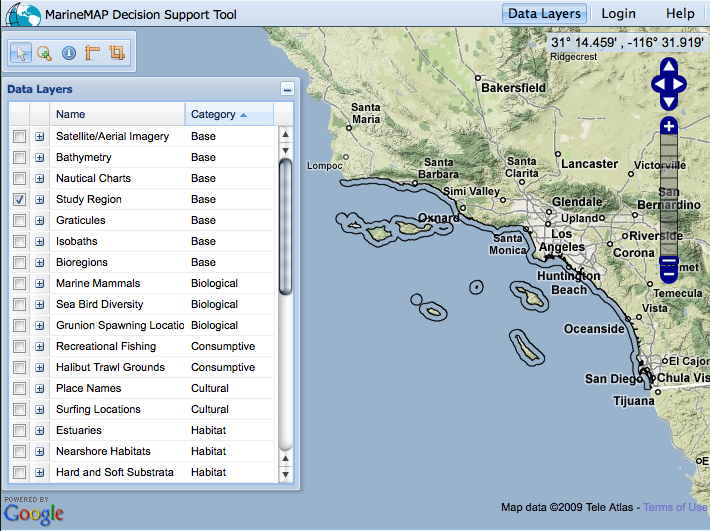Show the Graticules layer
The image size is (710, 531).
[x=19, y=220]
